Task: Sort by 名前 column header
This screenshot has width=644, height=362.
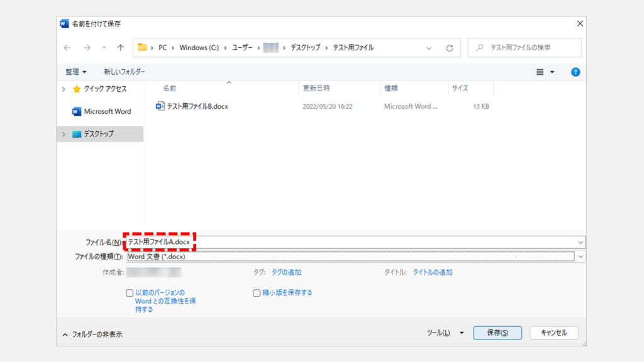Action: click(x=169, y=88)
